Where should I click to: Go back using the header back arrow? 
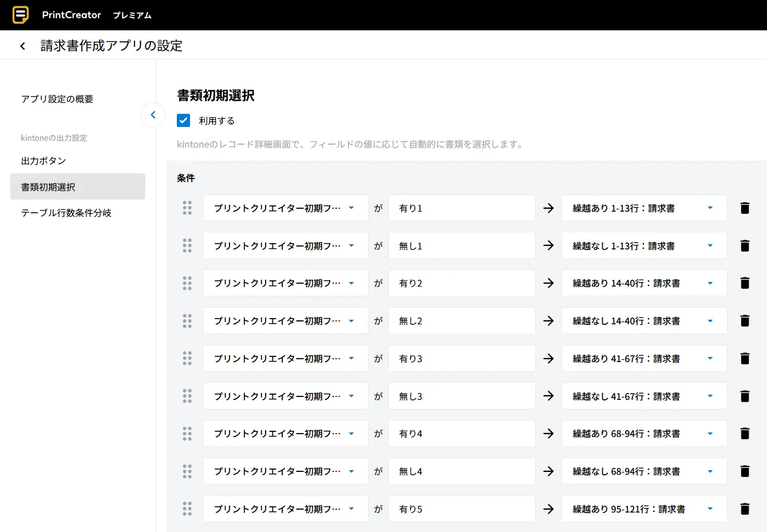pyautogui.click(x=23, y=46)
